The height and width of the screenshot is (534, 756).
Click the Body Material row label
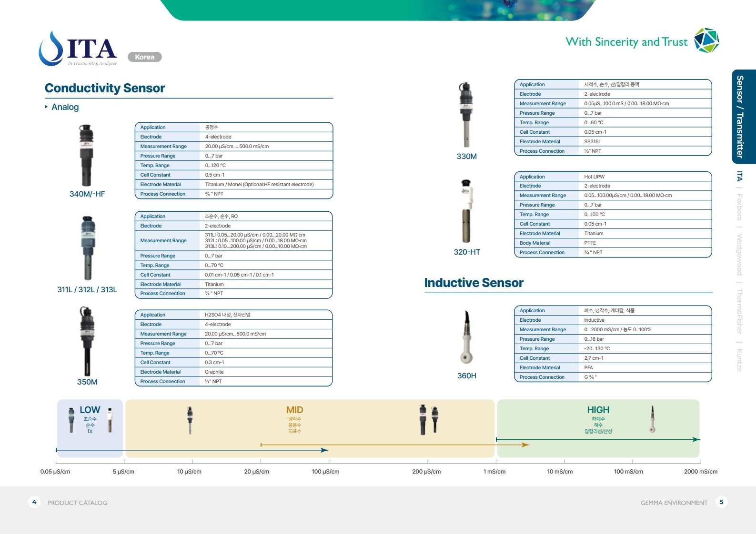(x=535, y=243)
